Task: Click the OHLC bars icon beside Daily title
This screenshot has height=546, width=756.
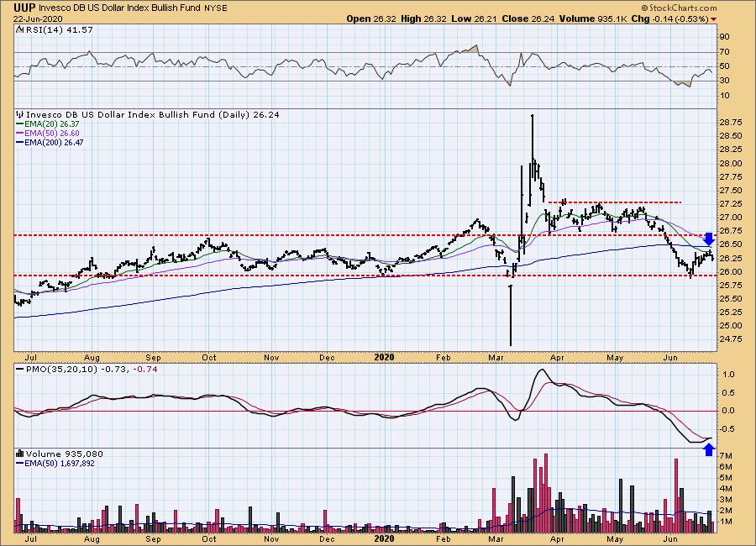Action: [20, 115]
